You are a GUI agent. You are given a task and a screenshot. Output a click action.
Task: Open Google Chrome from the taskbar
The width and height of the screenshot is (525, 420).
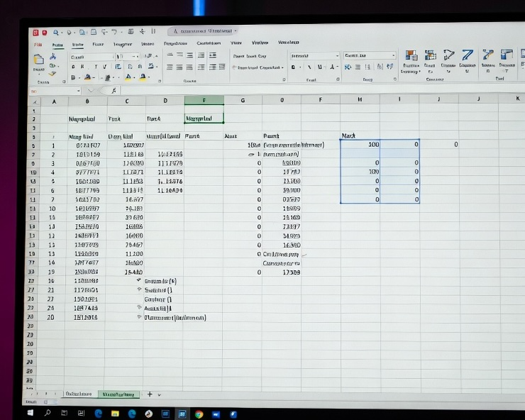[x=199, y=414]
